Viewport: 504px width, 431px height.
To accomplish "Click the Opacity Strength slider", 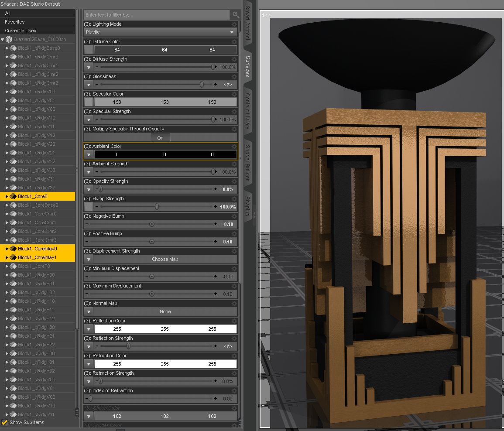I will tap(156, 189).
